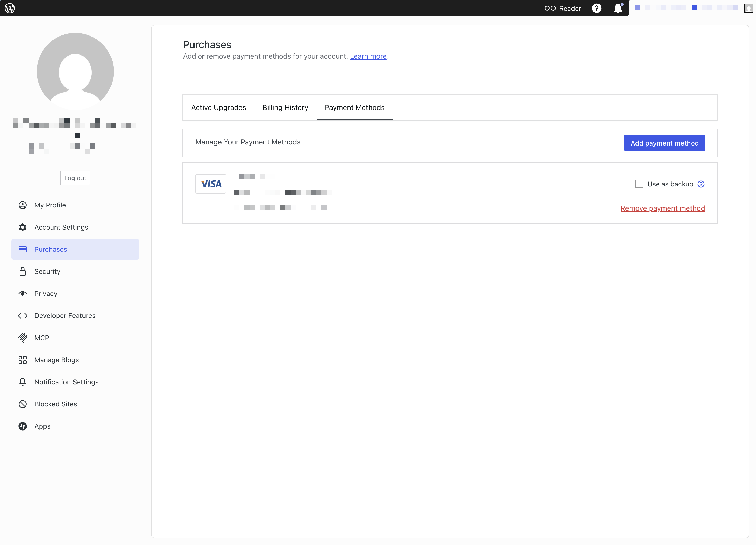Image resolution: width=756 pixels, height=545 pixels.
Task: Click the Privacy eye icon
Action: 22,294
